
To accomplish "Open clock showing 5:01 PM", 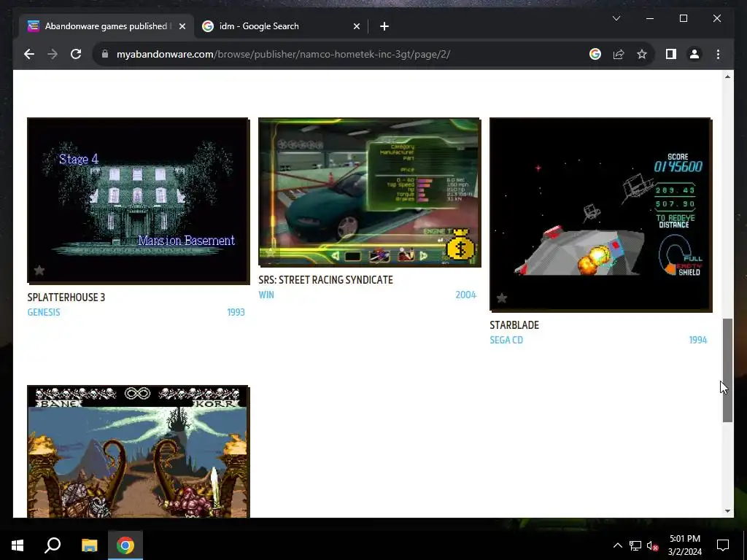I will click(684, 545).
